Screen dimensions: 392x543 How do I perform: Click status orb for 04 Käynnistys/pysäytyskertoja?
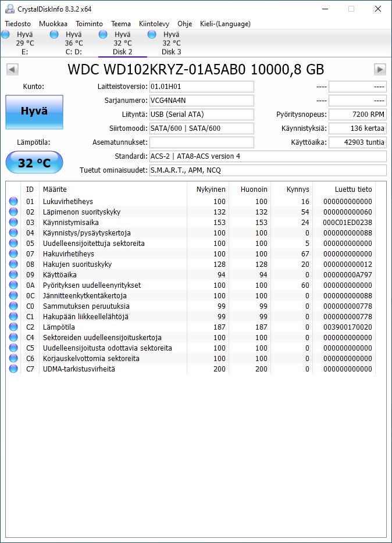tap(13, 233)
